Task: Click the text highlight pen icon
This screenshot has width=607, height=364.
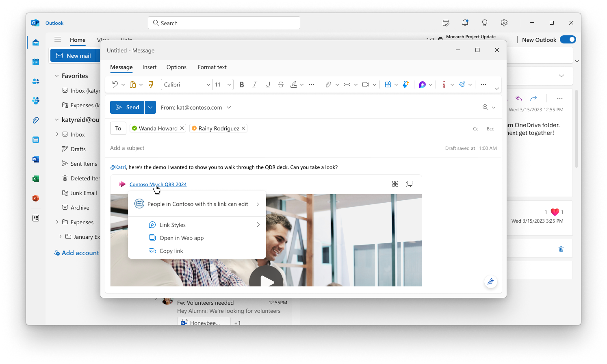Action: tap(294, 84)
